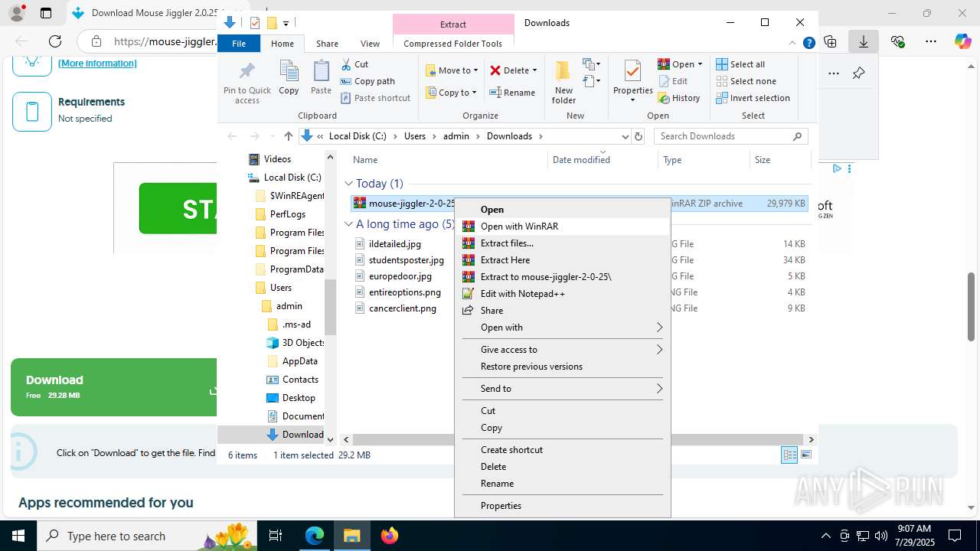Open the Copy to dropdown
This screenshot has width=980, height=551.
(x=451, y=93)
